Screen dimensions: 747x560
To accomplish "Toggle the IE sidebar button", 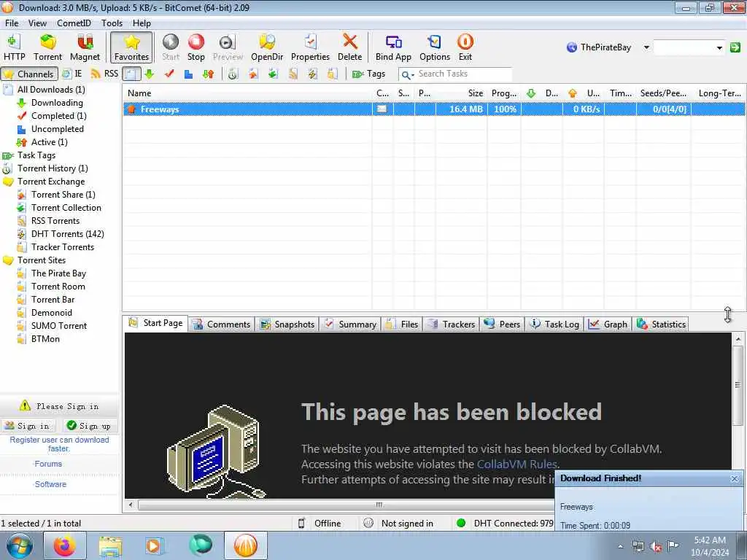I will click(72, 74).
